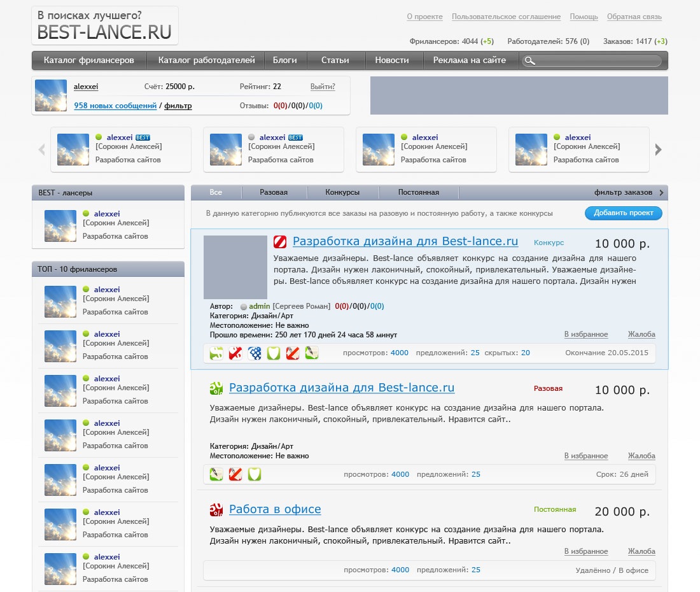
Task: Click the magnifier search icon in the navigation bar
Action: [x=529, y=60]
